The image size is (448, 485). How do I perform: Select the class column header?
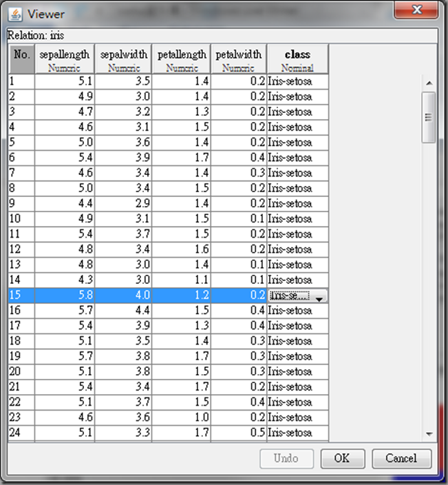click(x=297, y=59)
